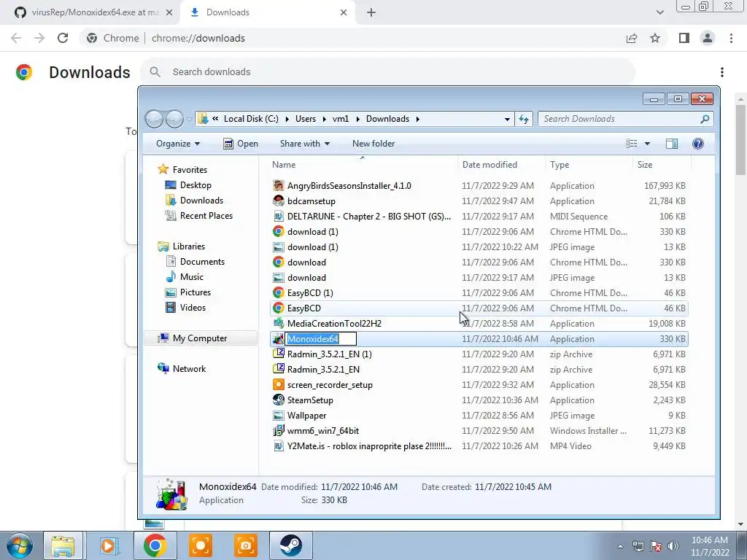
Task: Select the Wallpaper JPEG file
Action: click(x=479, y=415)
